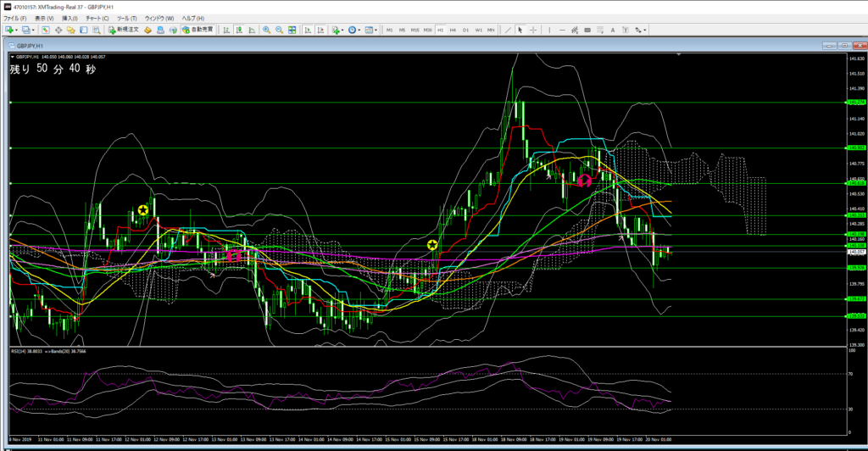Screen dimensions: 868x451
Task: Select the cursor arrow tool
Action: pos(520,30)
